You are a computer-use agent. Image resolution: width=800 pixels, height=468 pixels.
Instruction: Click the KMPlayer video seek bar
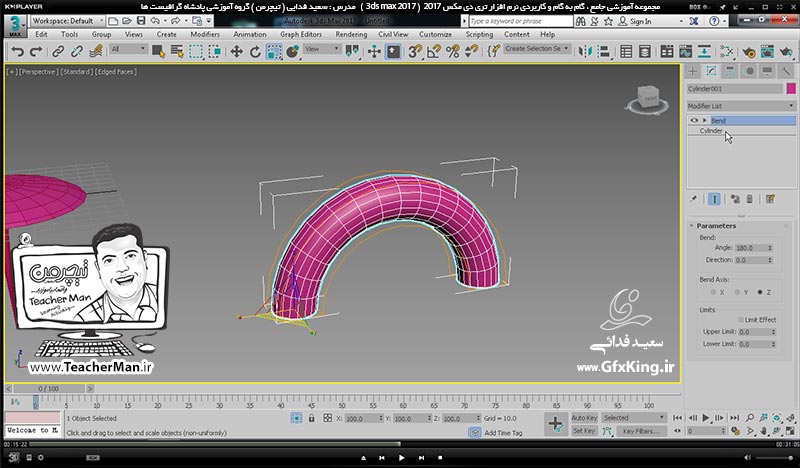tap(400, 444)
